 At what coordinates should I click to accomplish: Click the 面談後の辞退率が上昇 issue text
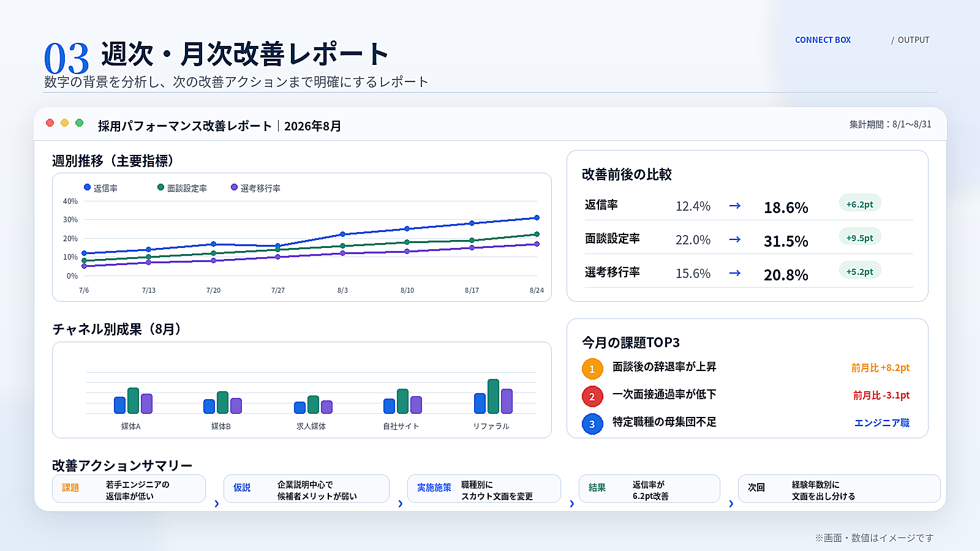[664, 367]
